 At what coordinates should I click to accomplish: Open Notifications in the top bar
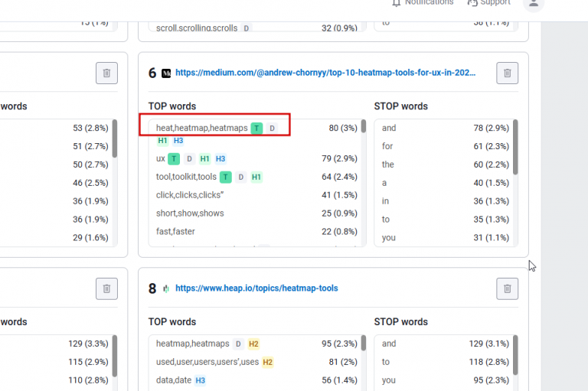[429, 2]
